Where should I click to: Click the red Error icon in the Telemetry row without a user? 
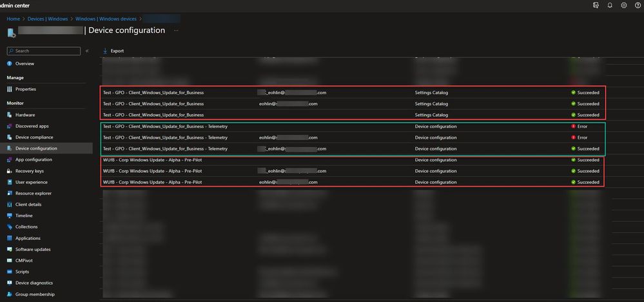tap(573, 126)
